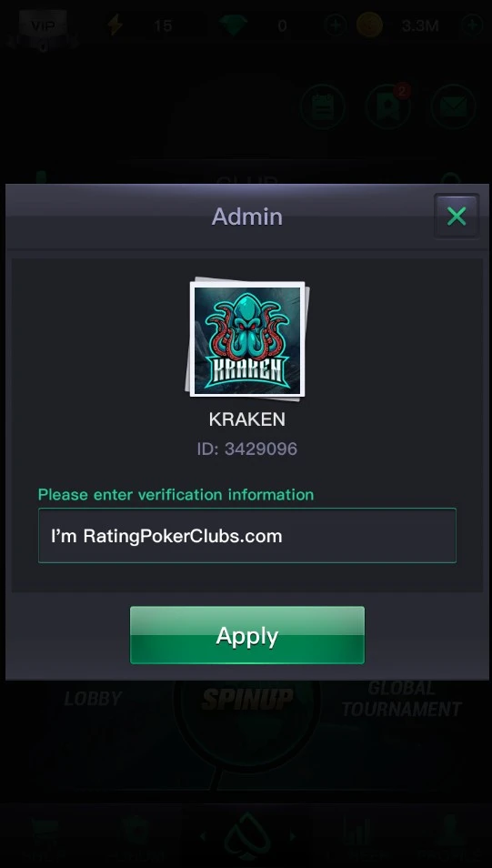The height and width of the screenshot is (868, 492).
Task: Open GLOBAL TOURNAMENT section
Action: point(401,699)
